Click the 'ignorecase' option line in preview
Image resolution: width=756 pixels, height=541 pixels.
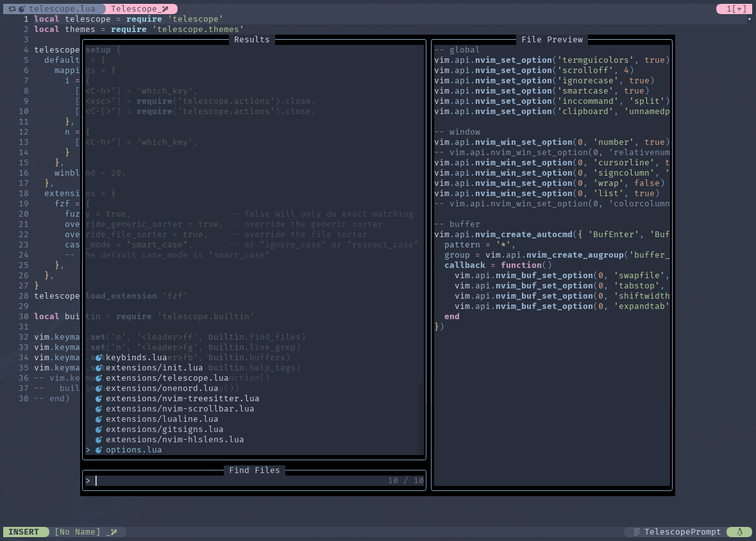[x=544, y=81]
